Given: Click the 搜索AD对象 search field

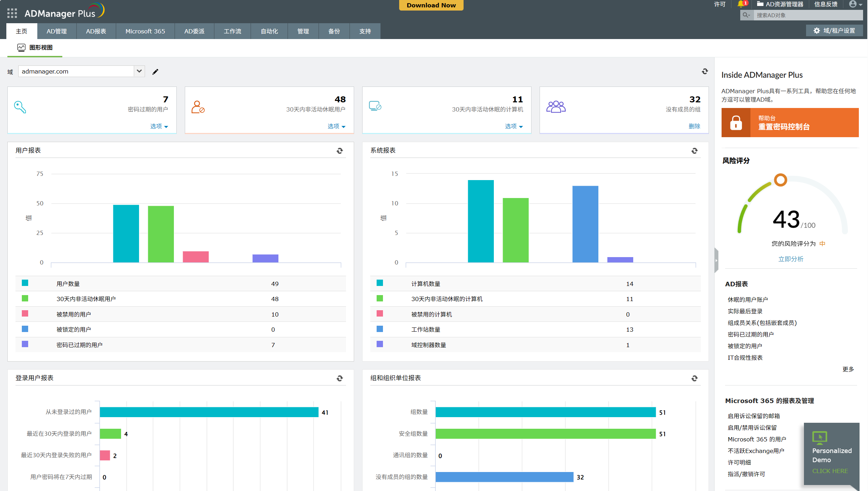Looking at the screenshot, I should coord(806,15).
